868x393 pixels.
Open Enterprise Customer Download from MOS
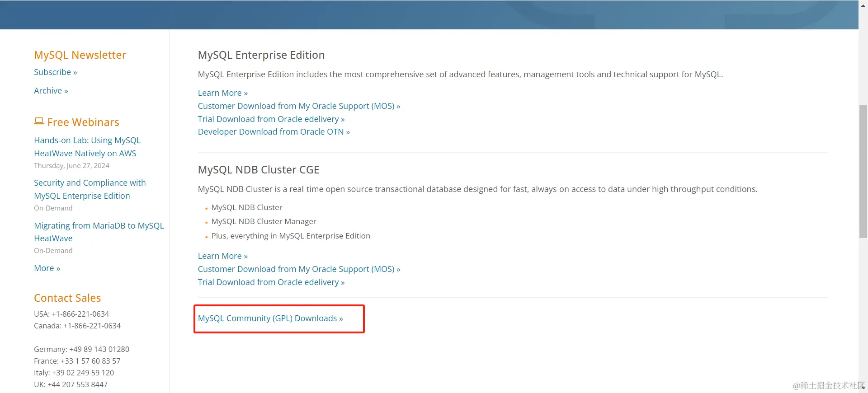299,106
